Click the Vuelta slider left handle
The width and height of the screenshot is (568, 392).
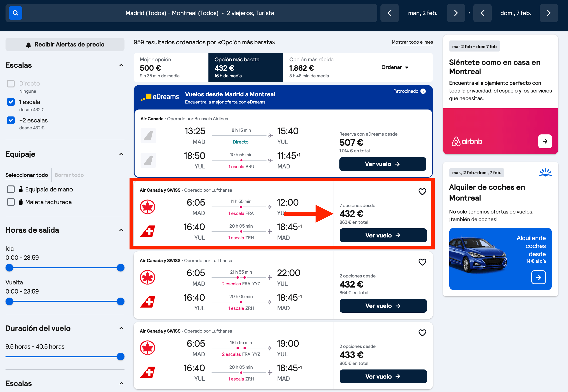coord(9,301)
